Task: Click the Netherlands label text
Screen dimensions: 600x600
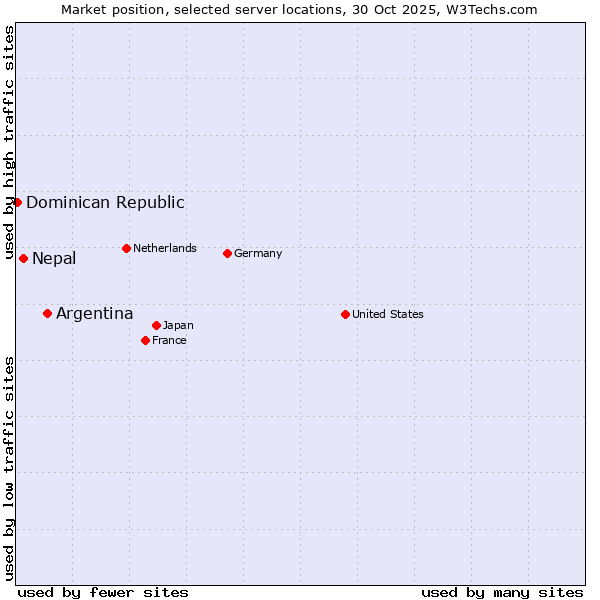Action: click(x=165, y=248)
